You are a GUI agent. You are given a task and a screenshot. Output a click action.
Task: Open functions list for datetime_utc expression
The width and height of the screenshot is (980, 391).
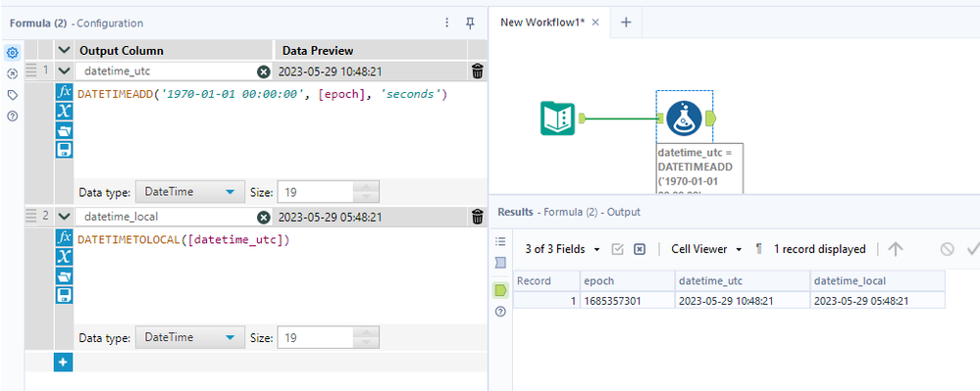[x=64, y=92]
